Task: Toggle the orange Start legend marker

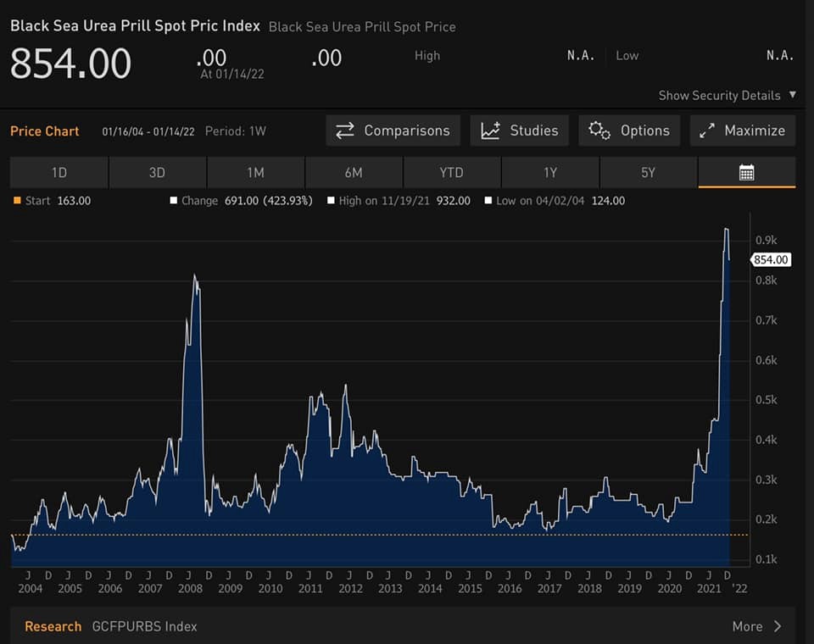Action: (x=17, y=201)
